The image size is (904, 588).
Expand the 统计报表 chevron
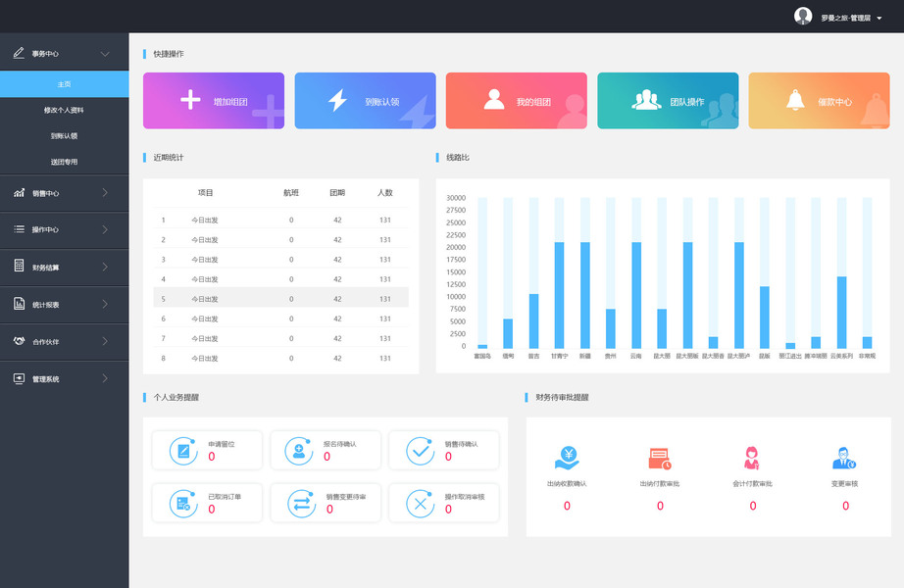(105, 304)
